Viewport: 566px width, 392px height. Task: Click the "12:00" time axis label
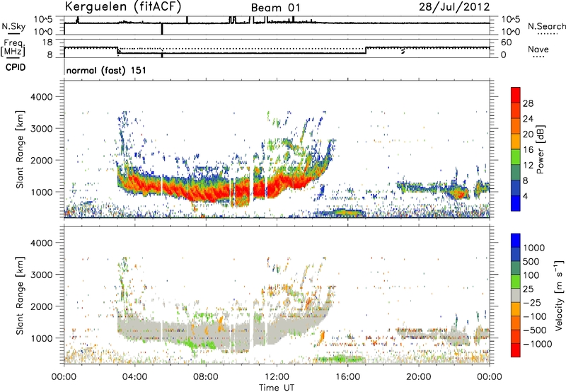point(277,377)
